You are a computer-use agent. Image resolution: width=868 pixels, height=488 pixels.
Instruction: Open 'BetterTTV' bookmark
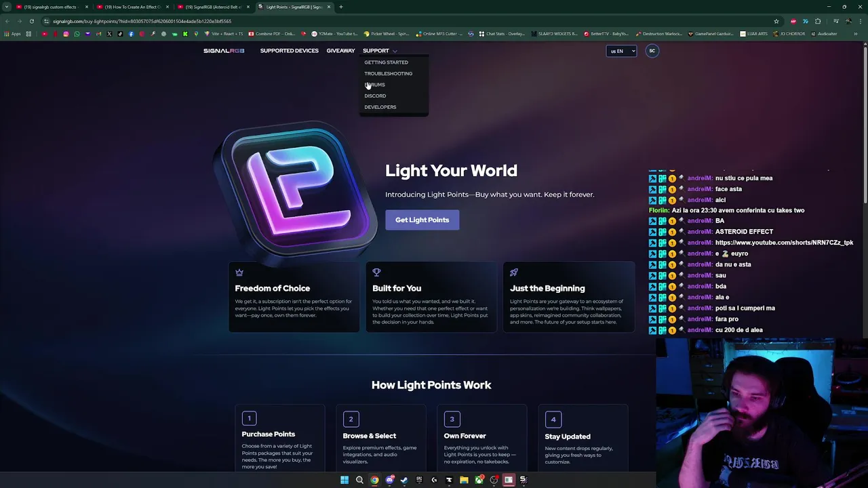click(606, 34)
